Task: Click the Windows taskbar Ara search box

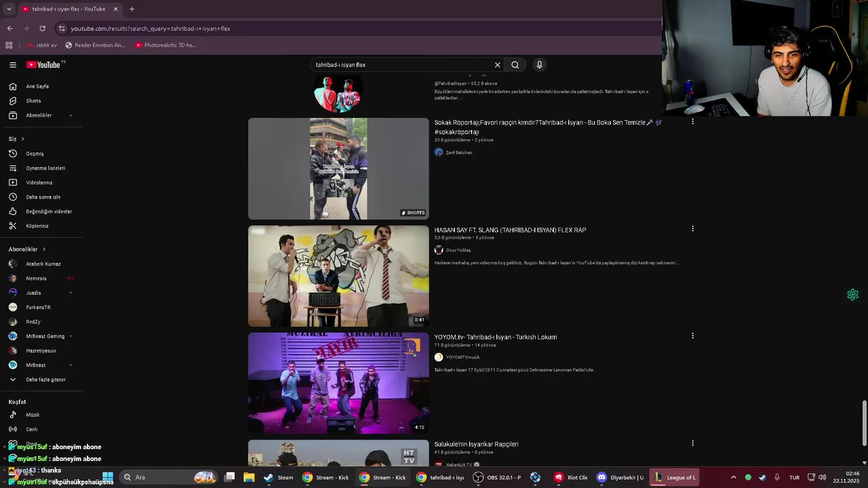Action: pos(170,477)
